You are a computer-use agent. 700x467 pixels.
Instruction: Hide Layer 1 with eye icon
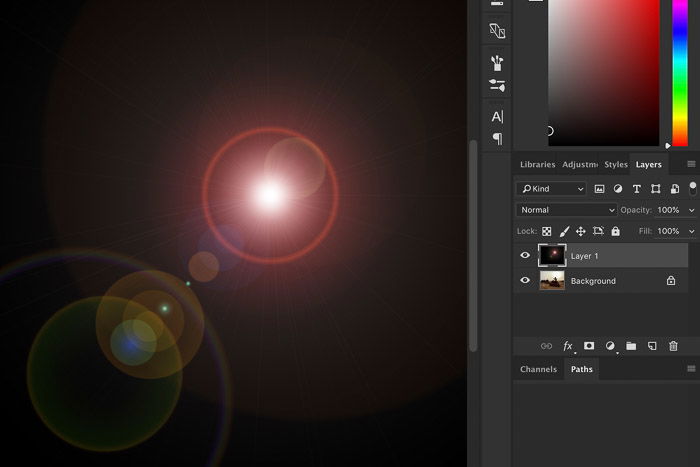525,255
